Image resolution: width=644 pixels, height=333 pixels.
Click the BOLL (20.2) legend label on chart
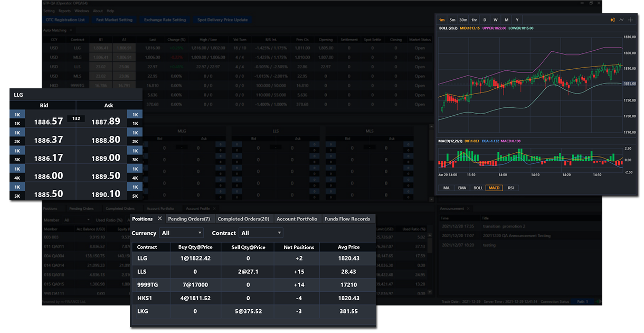point(448,28)
